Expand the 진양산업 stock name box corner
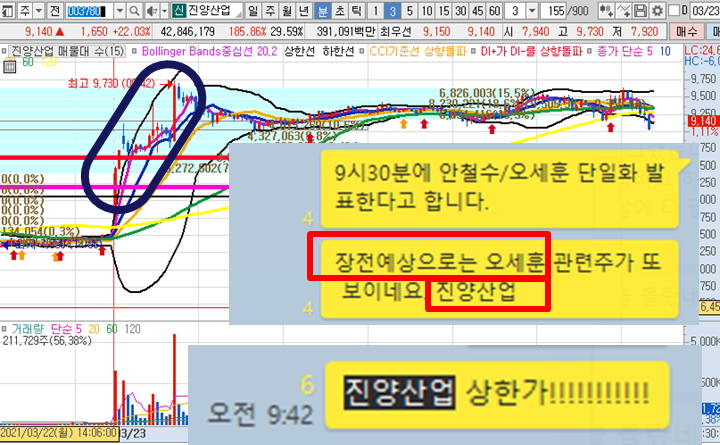 (239, 14)
